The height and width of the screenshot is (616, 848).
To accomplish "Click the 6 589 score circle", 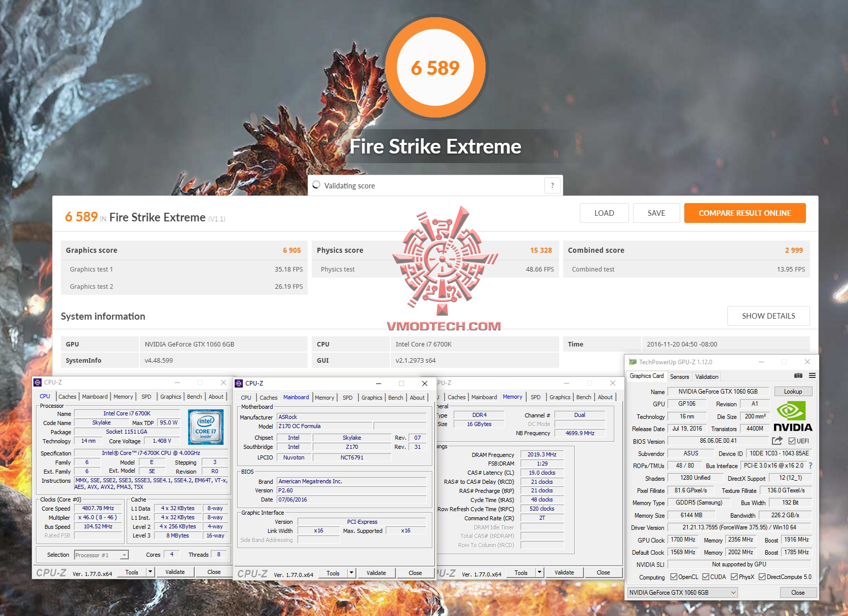I will click(x=435, y=67).
